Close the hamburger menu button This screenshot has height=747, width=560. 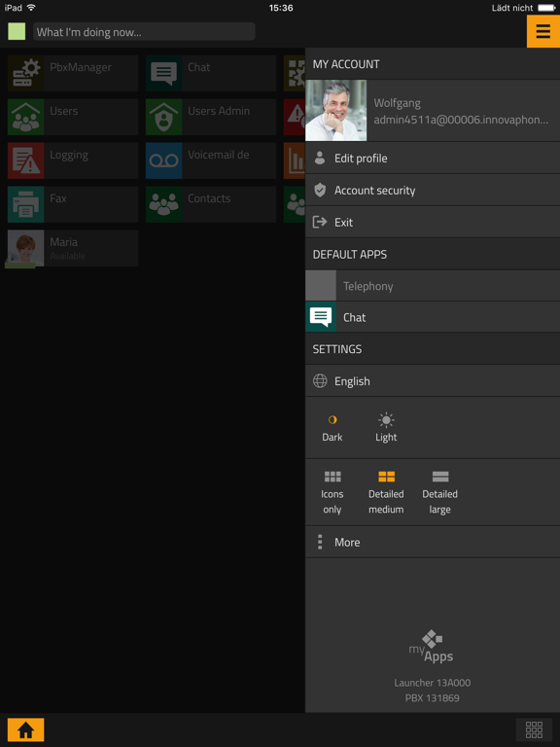tap(543, 31)
